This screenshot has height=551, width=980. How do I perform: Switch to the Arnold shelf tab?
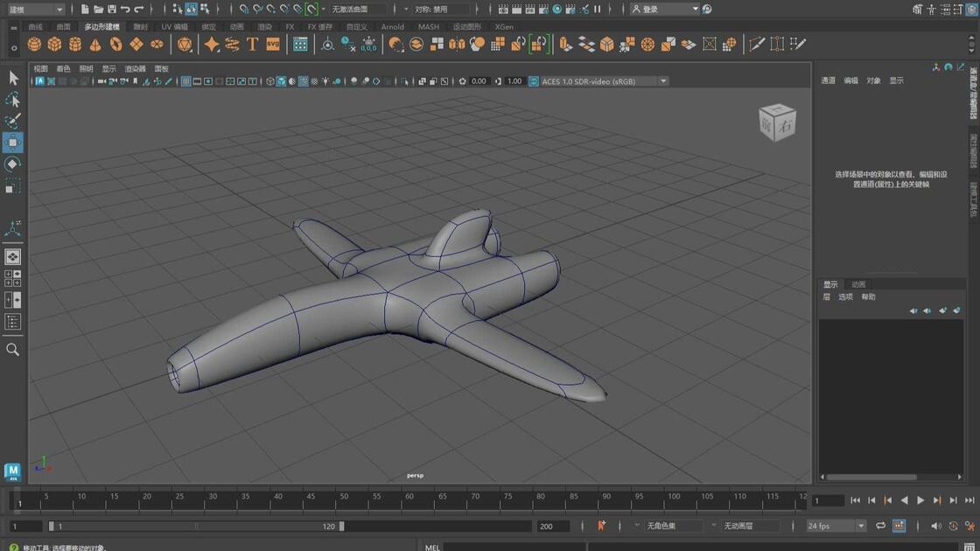393,27
